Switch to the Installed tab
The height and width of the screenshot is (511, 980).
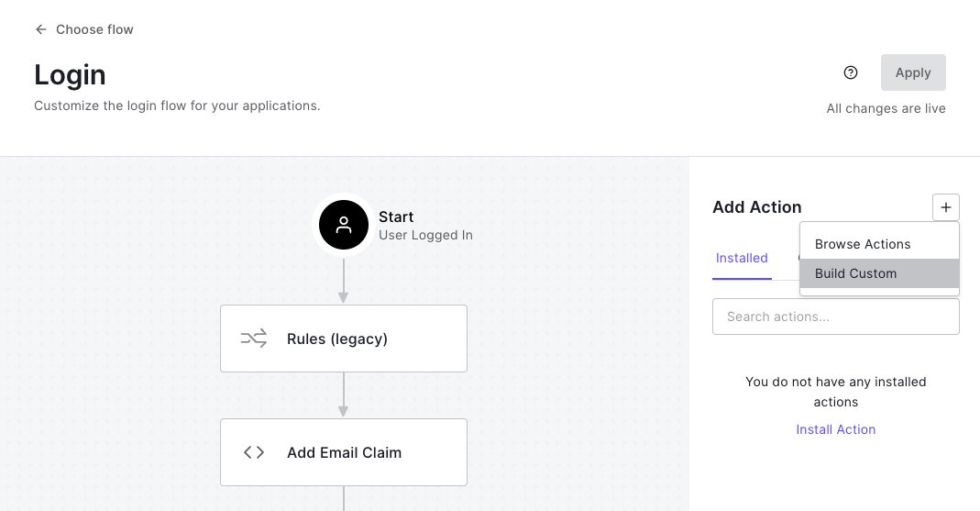point(742,258)
